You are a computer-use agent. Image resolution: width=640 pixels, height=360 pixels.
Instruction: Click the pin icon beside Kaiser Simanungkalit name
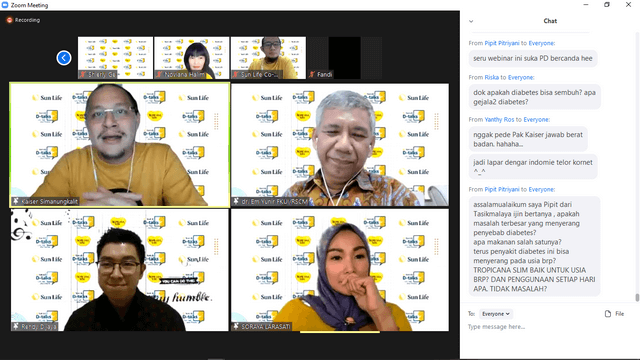(16, 201)
